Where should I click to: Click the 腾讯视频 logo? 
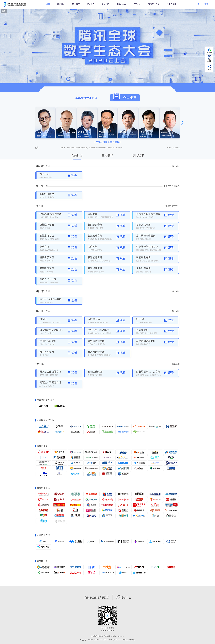coord(43,567)
